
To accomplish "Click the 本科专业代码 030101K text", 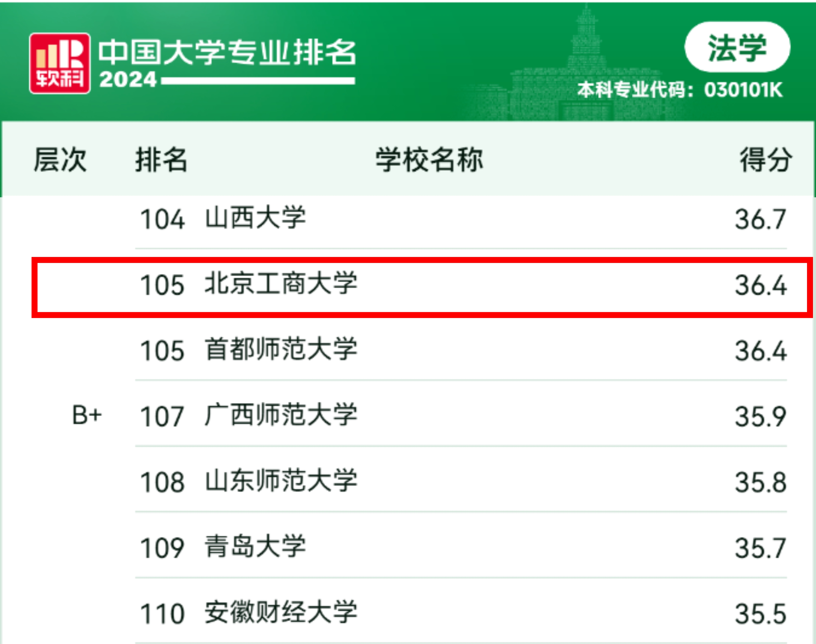I will pyautogui.click(x=680, y=90).
